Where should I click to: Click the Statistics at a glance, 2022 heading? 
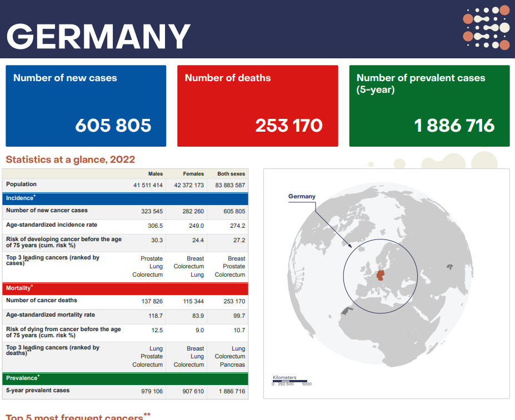click(71, 159)
